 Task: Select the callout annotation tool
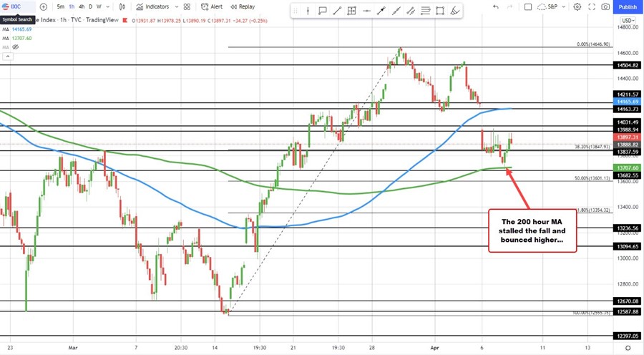[x=323, y=11]
